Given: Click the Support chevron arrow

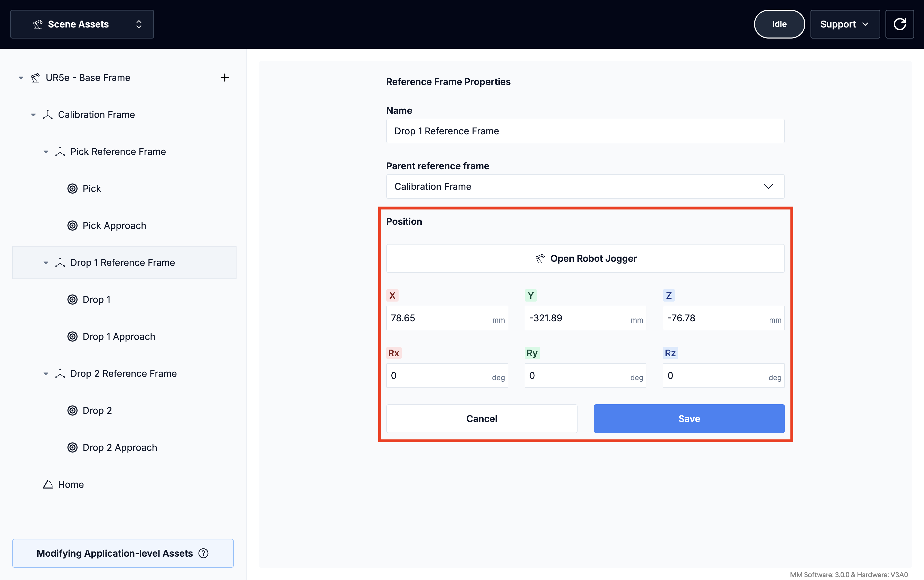Looking at the screenshot, I should pyautogui.click(x=865, y=24).
